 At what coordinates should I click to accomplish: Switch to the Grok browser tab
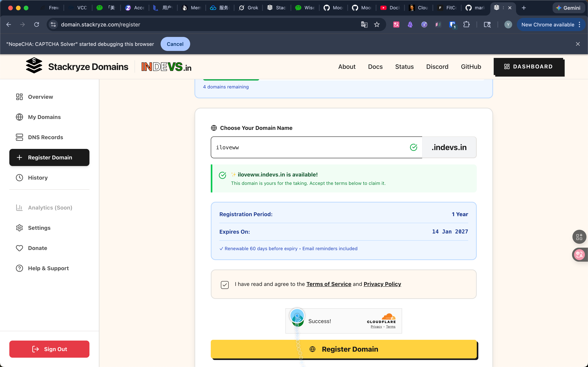[248, 8]
